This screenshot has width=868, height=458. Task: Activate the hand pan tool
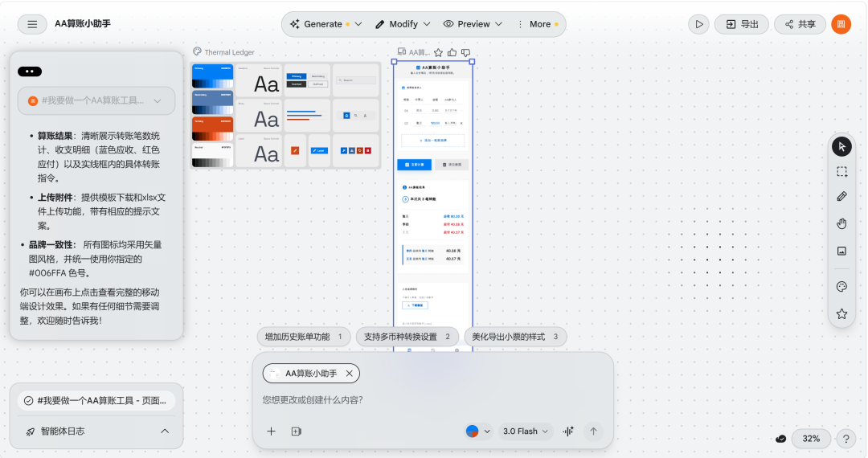841,223
